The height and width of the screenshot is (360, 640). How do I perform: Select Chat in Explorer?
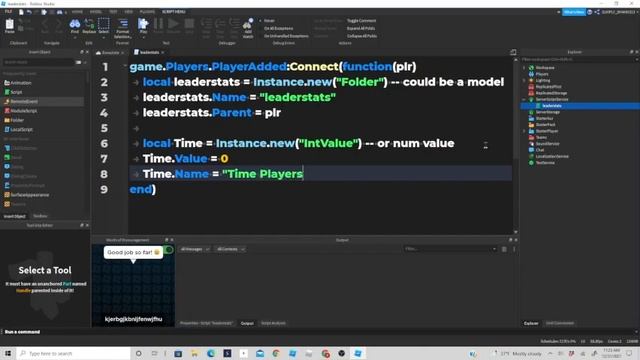pyautogui.click(x=540, y=150)
